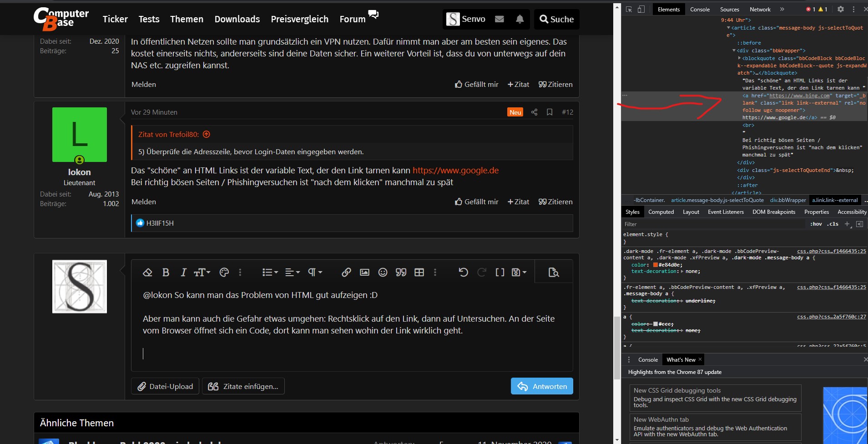Switch to the Computed tab in the Styles pane
Screen dimensions: 868x444
click(661, 212)
